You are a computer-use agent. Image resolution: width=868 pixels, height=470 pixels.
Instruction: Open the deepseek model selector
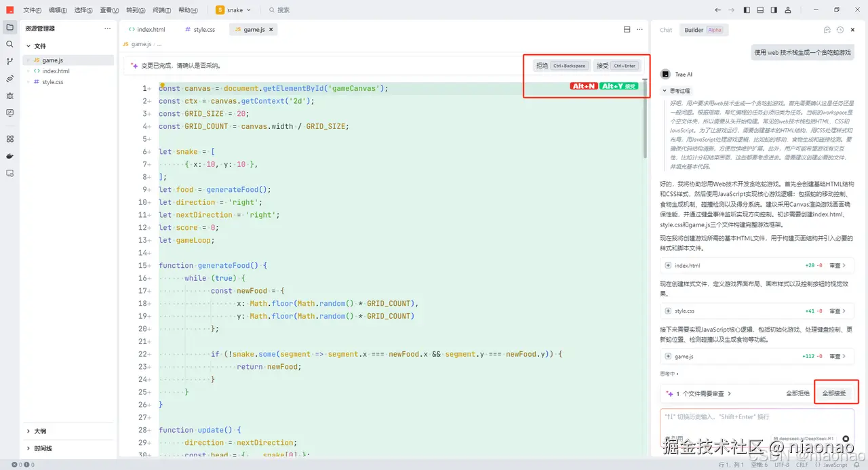point(805,439)
